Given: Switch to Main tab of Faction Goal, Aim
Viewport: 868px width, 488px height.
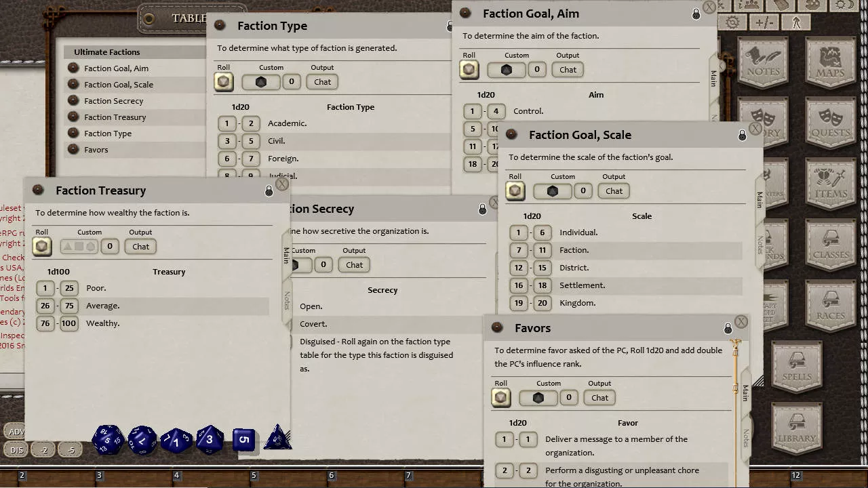Looking at the screenshot, I should coord(714,78).
